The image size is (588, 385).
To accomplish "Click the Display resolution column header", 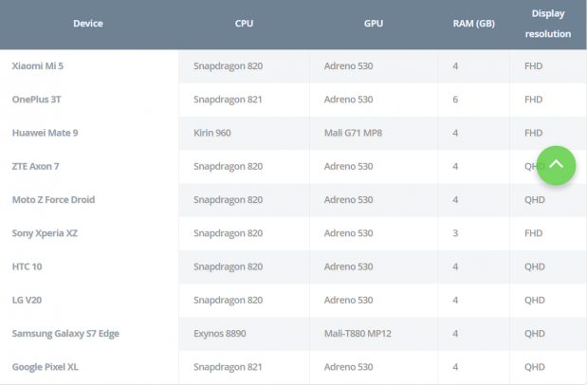I will [x=547, y=24].
